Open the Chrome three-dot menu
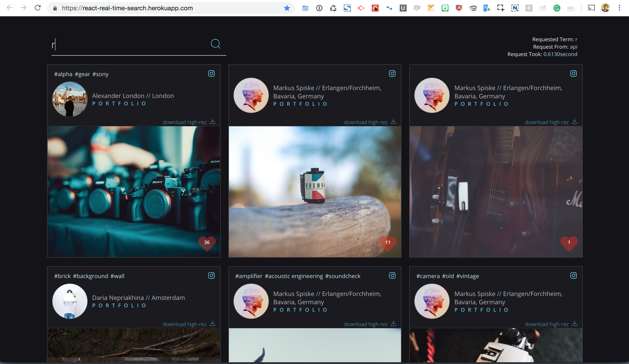The image size is (629, 364). click(x=619, y=8)
